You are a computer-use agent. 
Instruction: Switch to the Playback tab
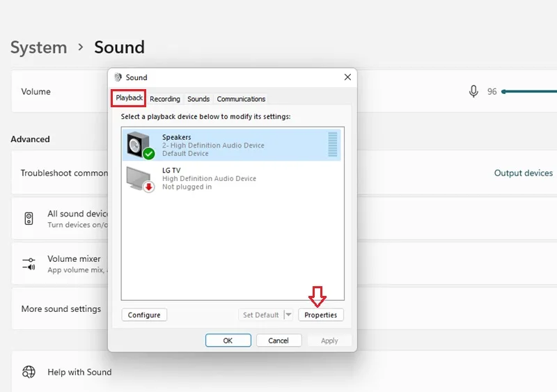[x=129, y=97]
